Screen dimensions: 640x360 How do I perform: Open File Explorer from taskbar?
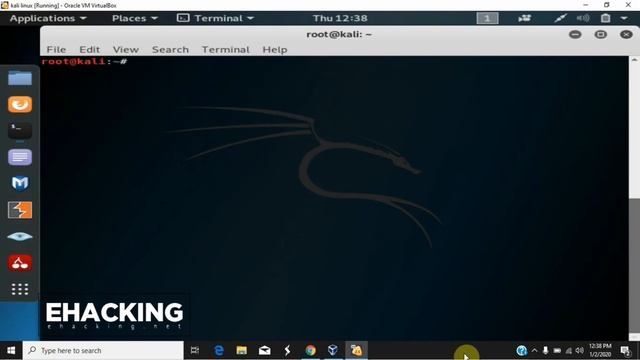(x=242, y=351)
